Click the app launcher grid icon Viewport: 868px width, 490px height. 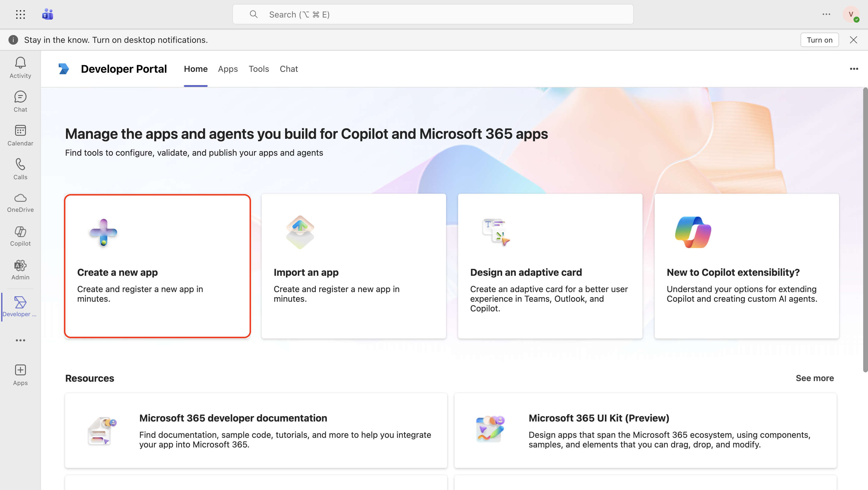[20, 14]
